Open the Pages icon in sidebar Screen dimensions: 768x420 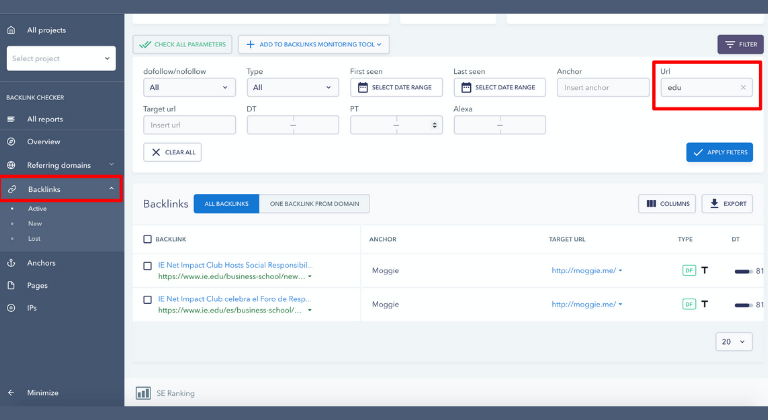(11, 285)
